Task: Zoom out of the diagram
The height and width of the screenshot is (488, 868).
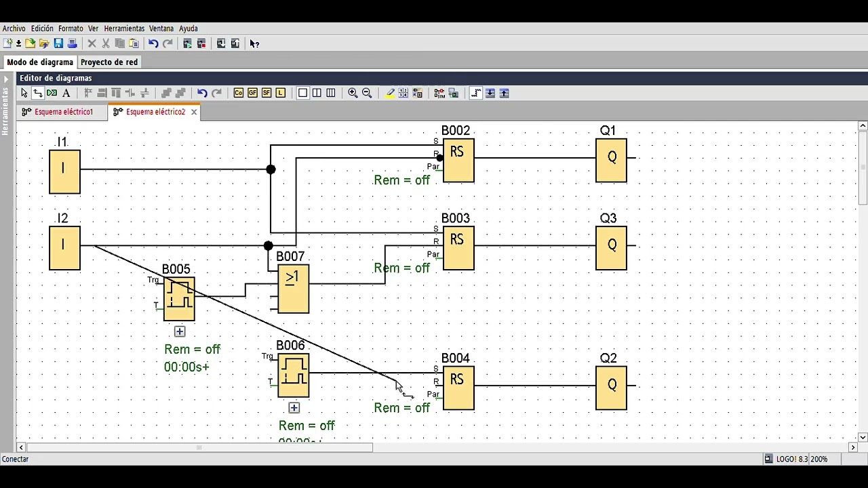Action: [367, 93]
